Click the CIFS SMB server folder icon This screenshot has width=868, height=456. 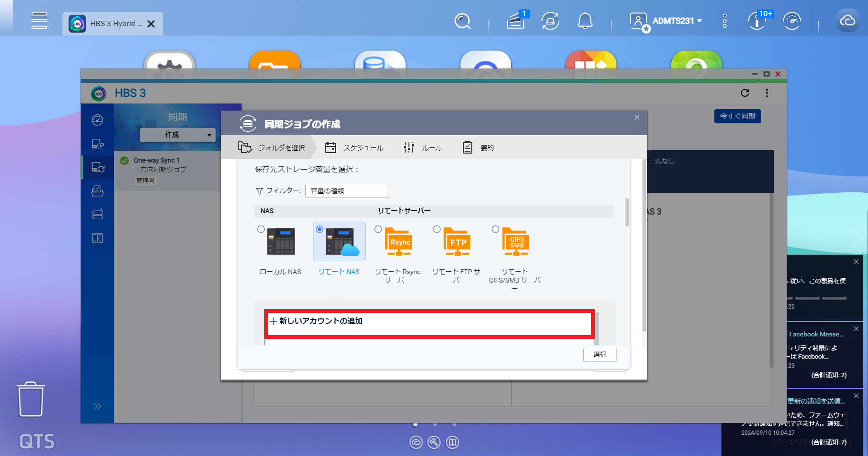pyautogui.click(x=516, y=241)
